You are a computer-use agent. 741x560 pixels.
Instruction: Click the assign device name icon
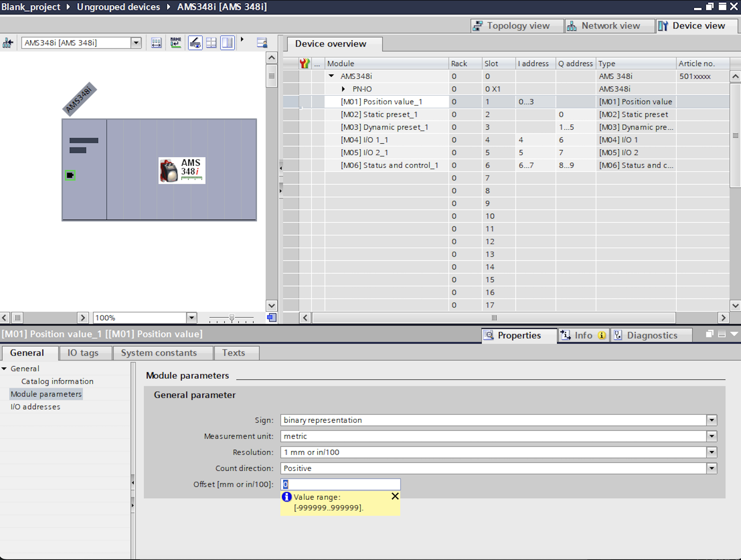(x=175, y=43)
